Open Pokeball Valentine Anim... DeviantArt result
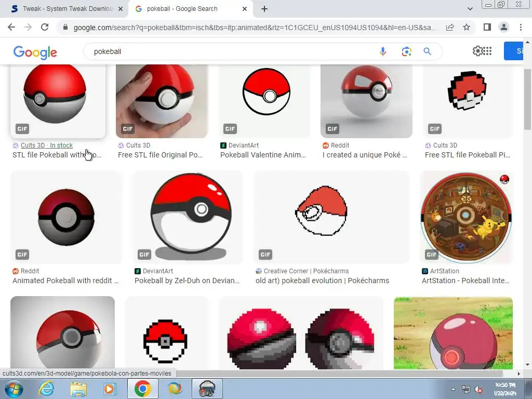The height and width of the screenshot is (399, 532). (x=263, y=155)
